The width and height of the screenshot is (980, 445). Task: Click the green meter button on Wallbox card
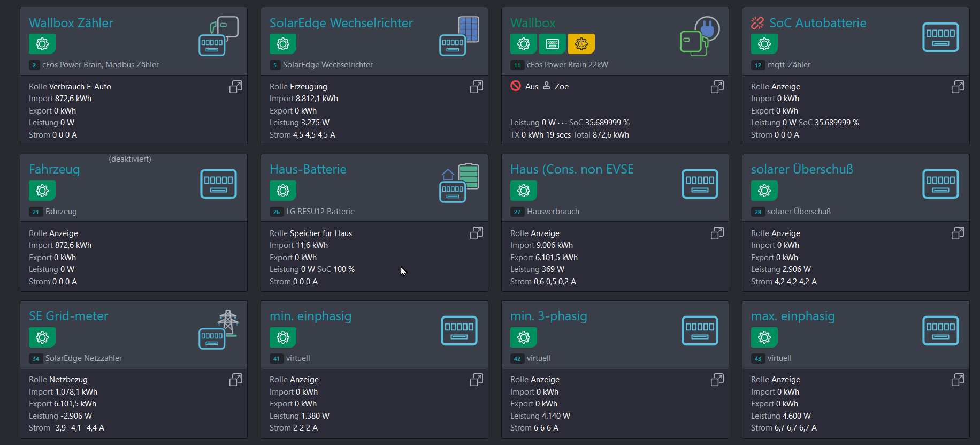(x=553, y=44)
